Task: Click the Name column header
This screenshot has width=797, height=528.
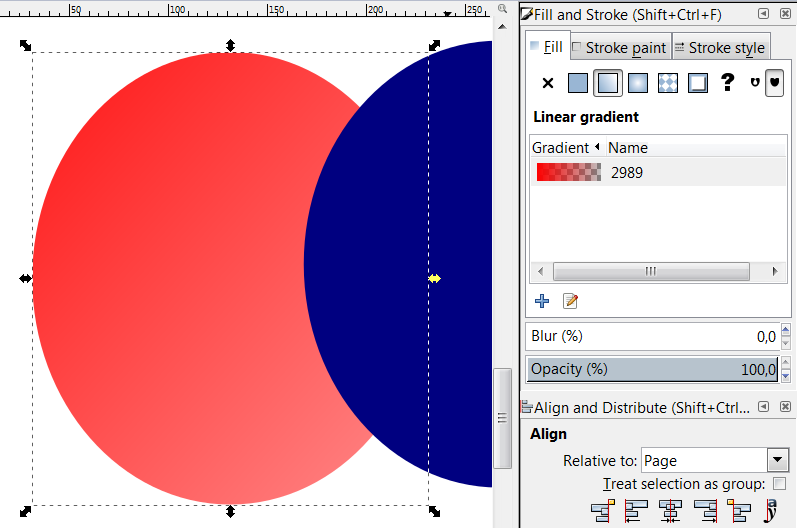Action: point(696,147)
